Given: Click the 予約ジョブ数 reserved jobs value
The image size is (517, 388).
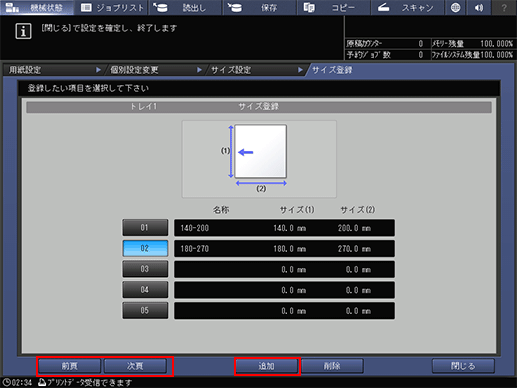Looking at the screenshot, I should pos(421,55).
